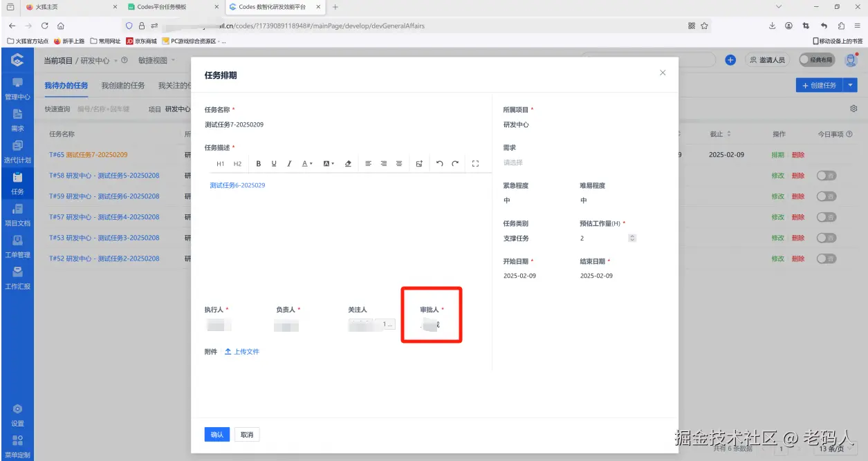Image resolution: width=868 pixels, height=461 pixels.
Task: Align description text left
Action: [x=368, y=164]
